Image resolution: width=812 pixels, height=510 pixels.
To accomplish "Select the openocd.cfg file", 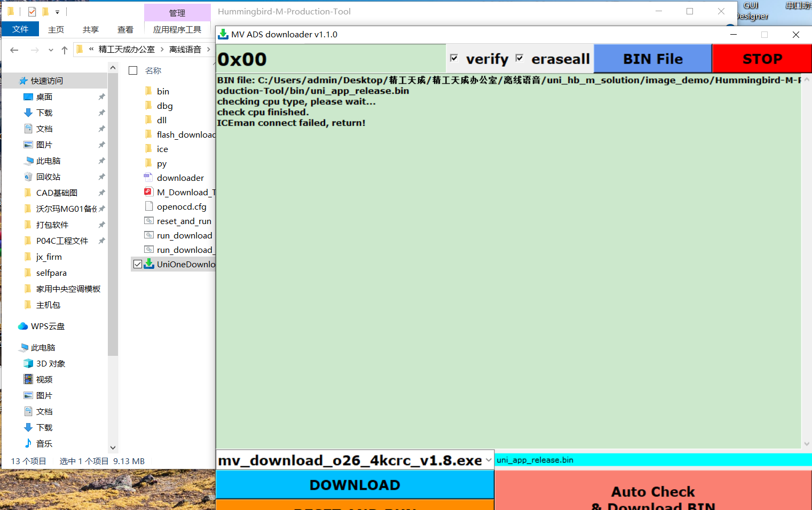I will click(x=181, y=206).
